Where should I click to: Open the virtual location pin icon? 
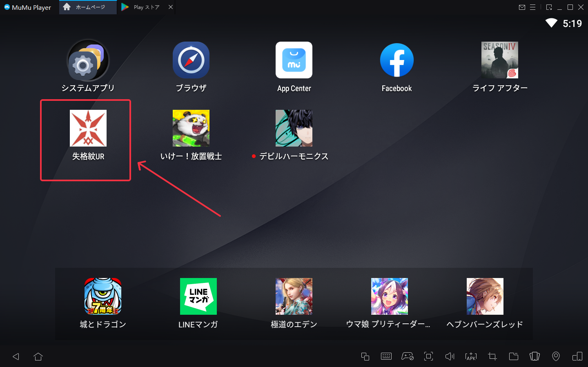556,356
